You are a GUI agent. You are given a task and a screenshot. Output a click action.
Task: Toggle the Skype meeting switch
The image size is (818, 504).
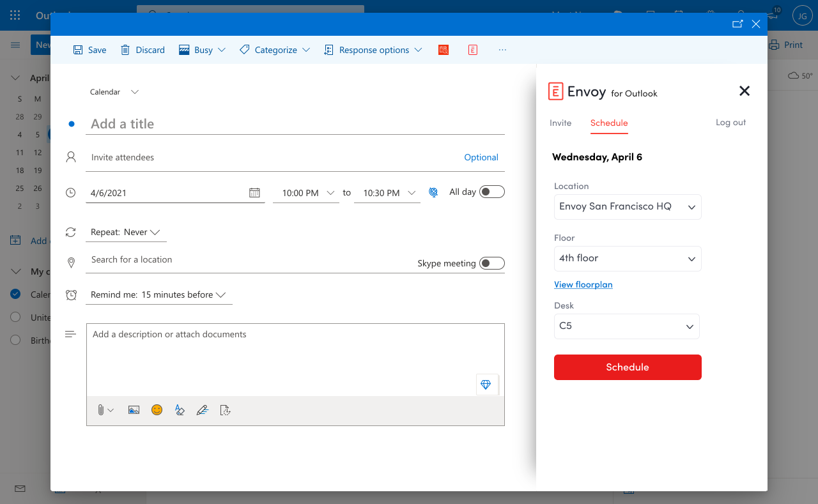(492, 263)
